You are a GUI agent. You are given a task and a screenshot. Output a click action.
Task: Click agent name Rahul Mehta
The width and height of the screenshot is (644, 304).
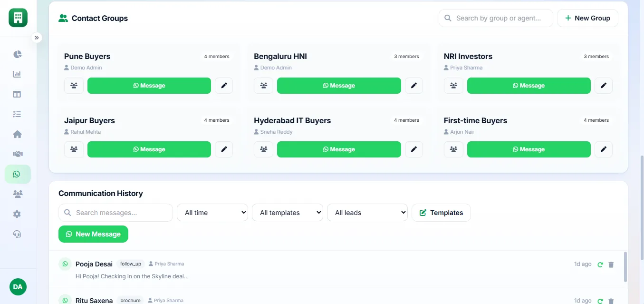(86, 132)
